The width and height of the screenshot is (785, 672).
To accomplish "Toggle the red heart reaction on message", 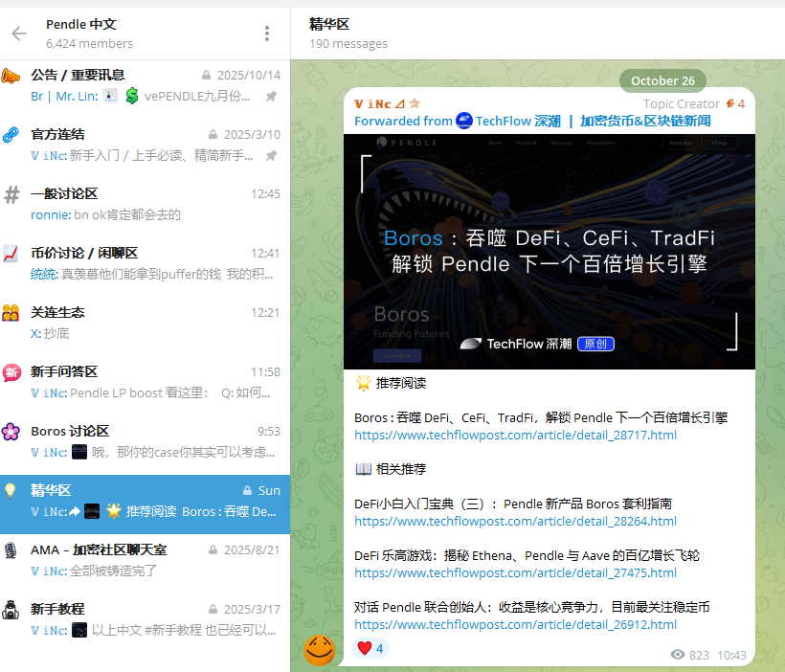I will [x=370, y=648].
